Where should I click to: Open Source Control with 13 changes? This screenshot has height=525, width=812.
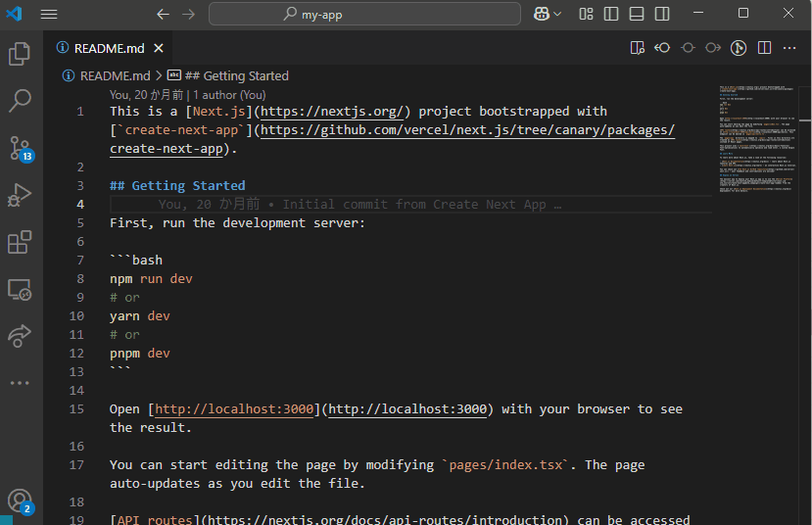21,149
